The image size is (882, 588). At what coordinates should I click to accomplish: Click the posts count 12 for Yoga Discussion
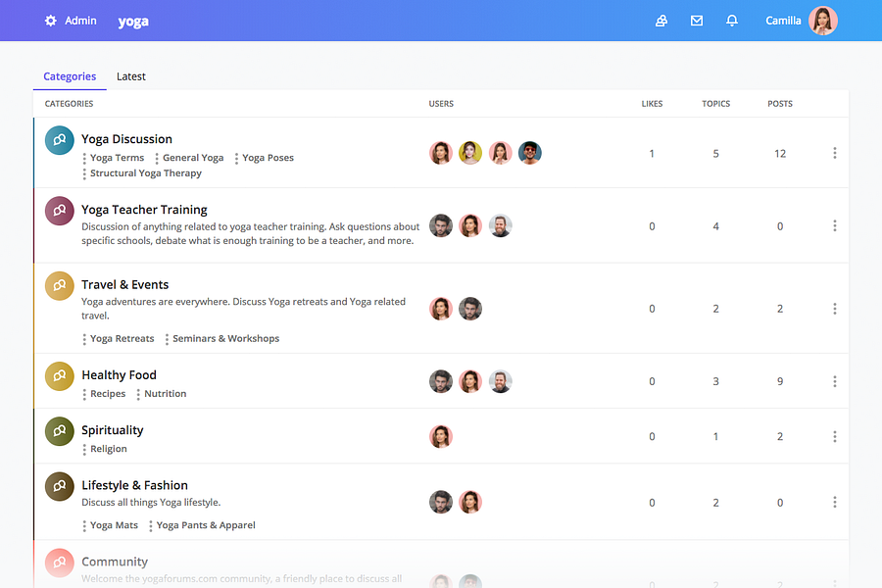pos(780,154)
